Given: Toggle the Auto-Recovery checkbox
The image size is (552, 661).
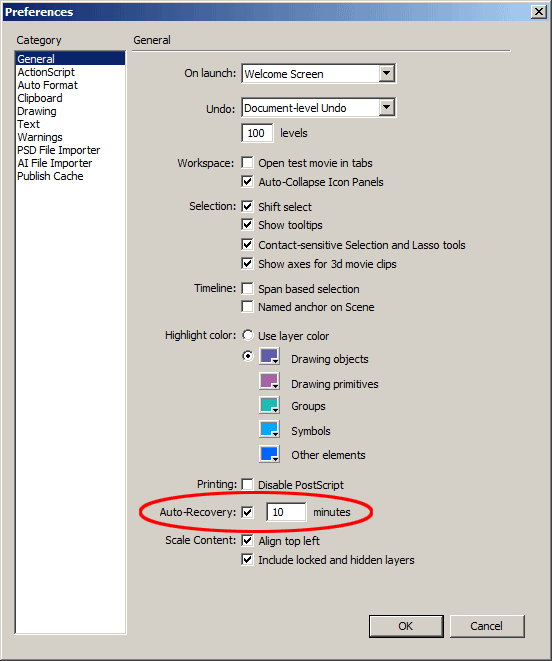Looking at the screenshot, I should (248, 512).
